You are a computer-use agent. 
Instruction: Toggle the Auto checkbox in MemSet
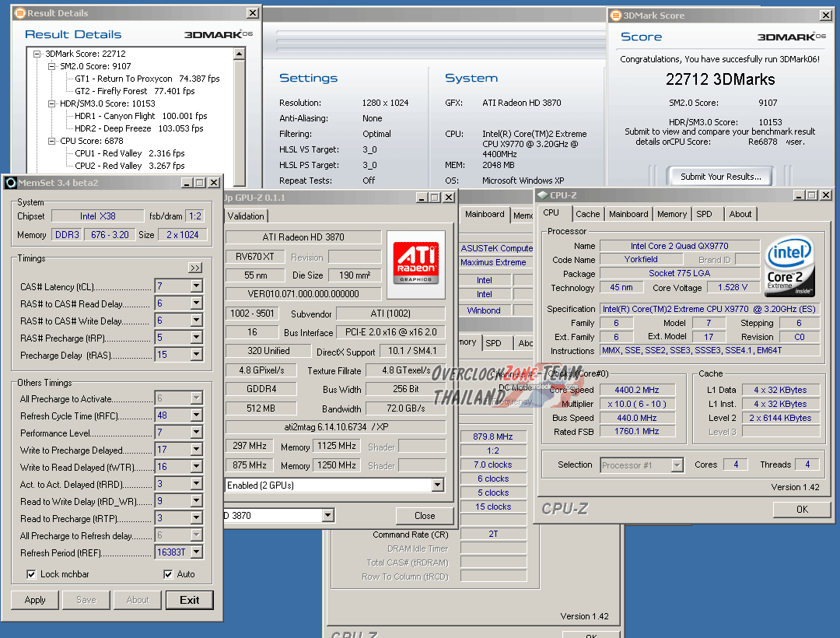(x=168, y=574)
